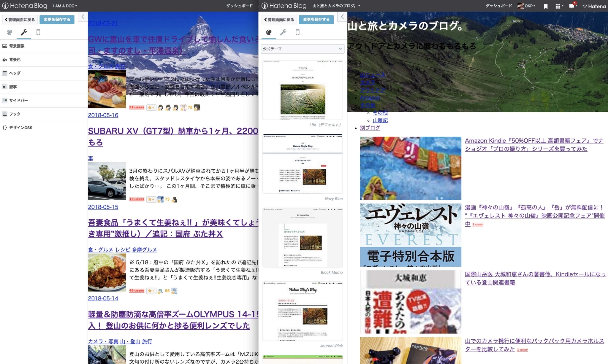The height and width of the screenshot is (364, 608).
Task: Expand the 背景色 settings section
Action: coord(44,60)
